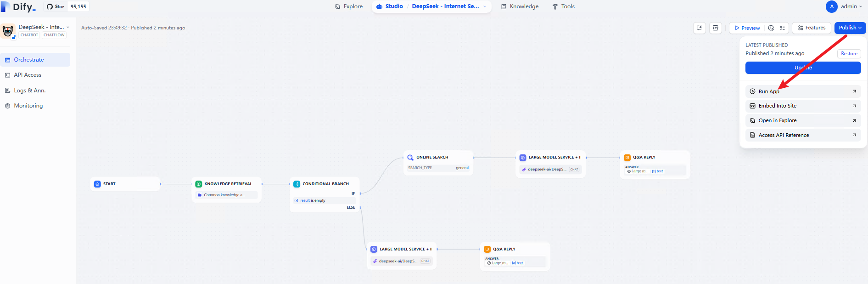Click the CHATBOT tag label
Viewport: 868px width, 284px height.
pos(29,35)
